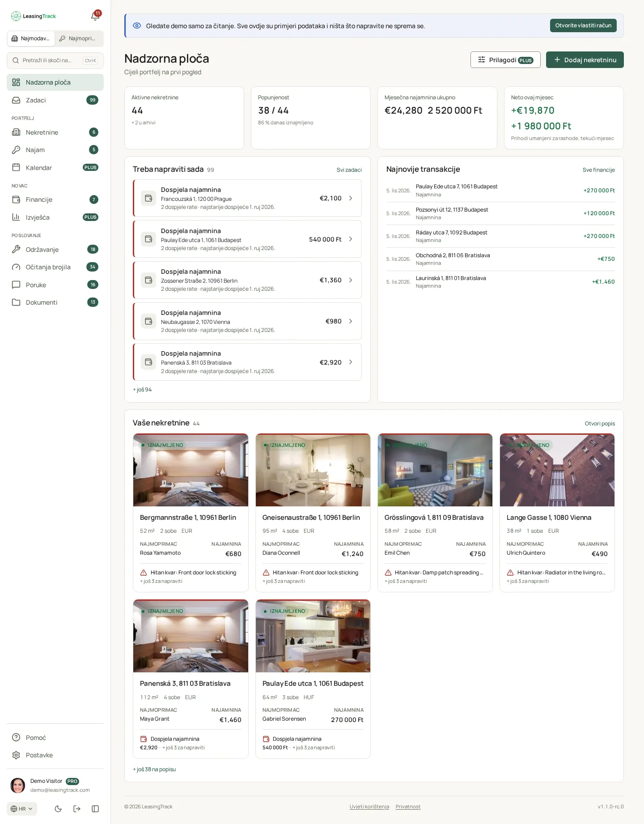644x824 pixels.
Task: Collapse sidebar with panel icon
Action: tap(95, 809)
